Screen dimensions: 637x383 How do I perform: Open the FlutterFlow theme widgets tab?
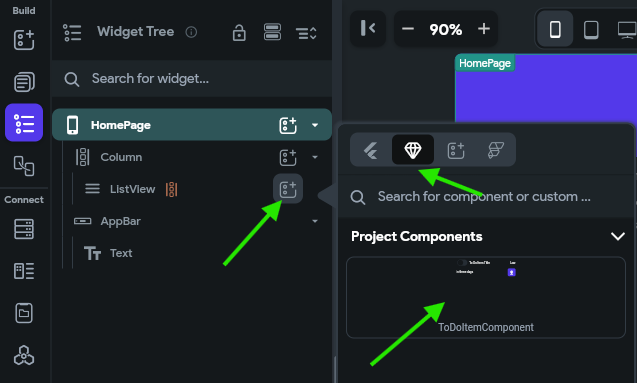(496, 150)
